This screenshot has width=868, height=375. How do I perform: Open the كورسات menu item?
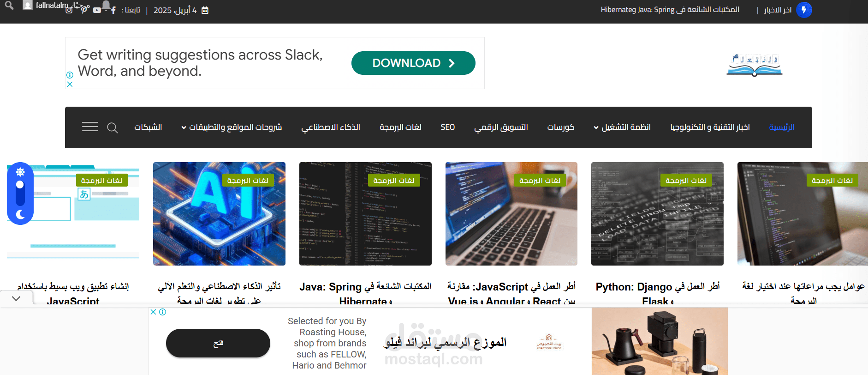click(561, 127)
